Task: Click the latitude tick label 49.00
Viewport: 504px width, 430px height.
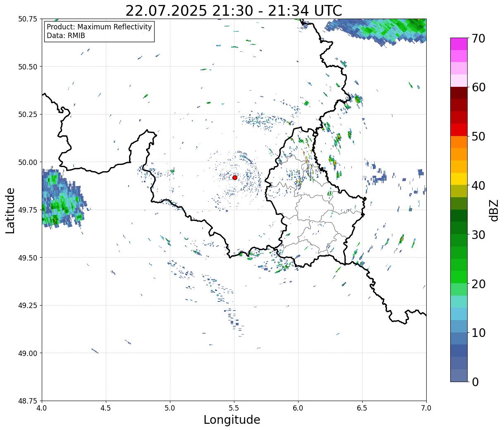Action: pyautogui.click(x=28, y=354)
